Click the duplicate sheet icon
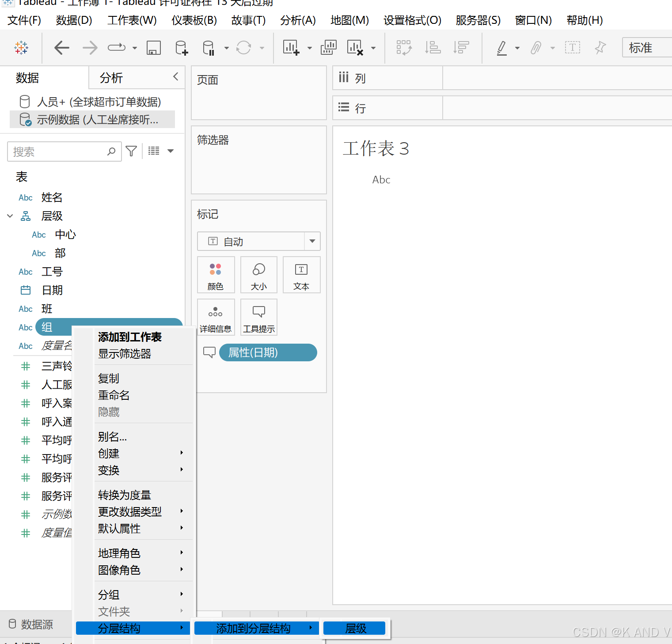This screenshot has height=644, width=672. coord(328,48)
